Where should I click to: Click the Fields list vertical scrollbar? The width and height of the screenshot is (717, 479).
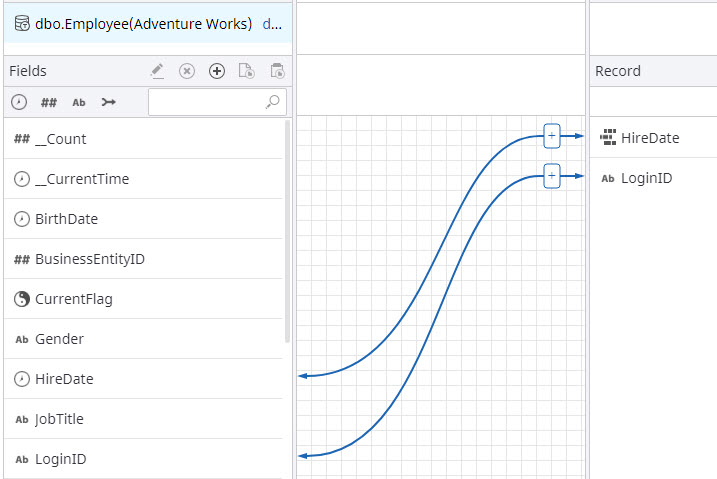tap(289, 230)
